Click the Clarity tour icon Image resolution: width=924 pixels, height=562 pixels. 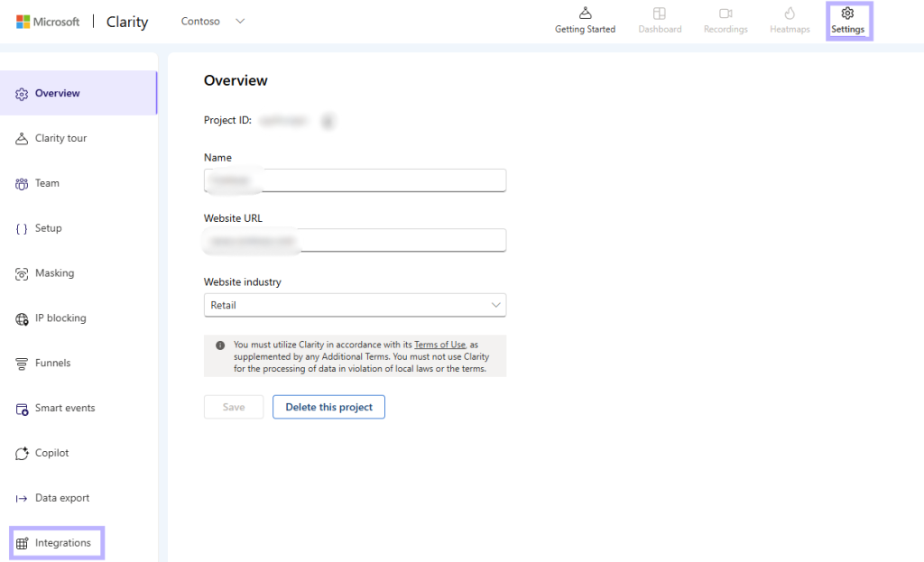[22, 139]
